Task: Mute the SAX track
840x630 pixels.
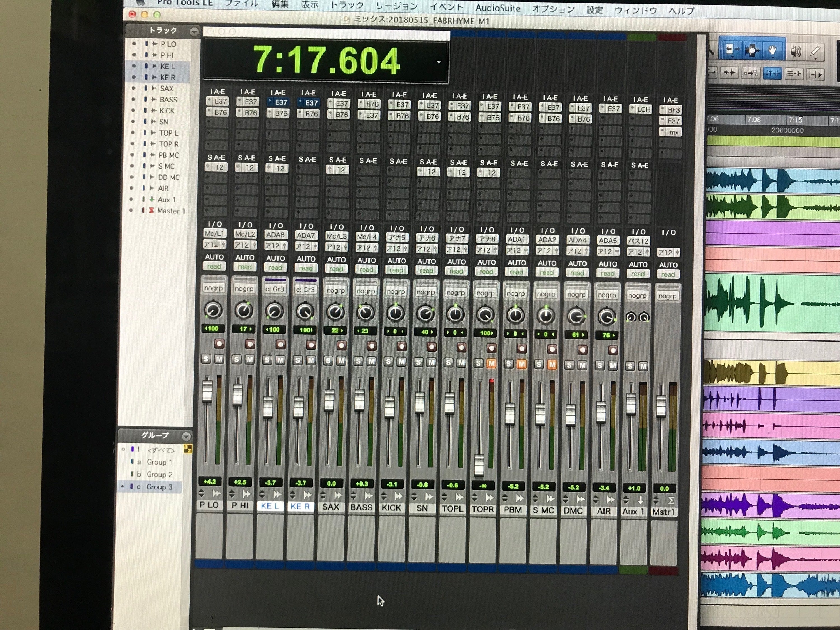Action: [341, 360]
